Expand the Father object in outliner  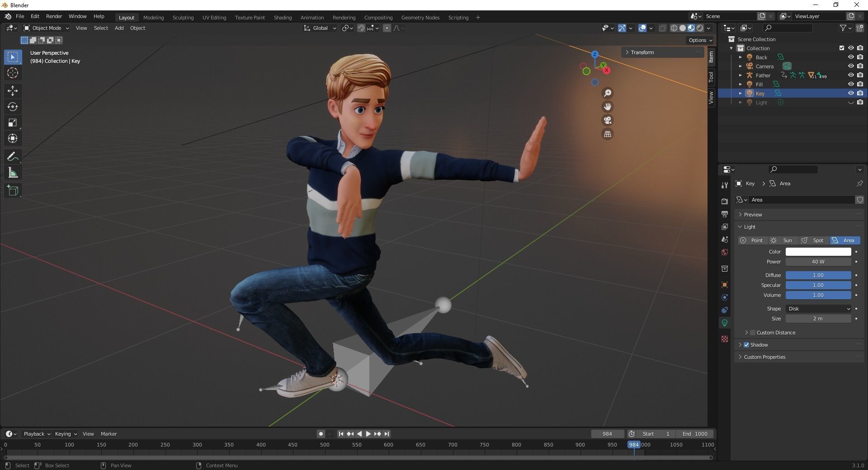(x=741, y=75)
